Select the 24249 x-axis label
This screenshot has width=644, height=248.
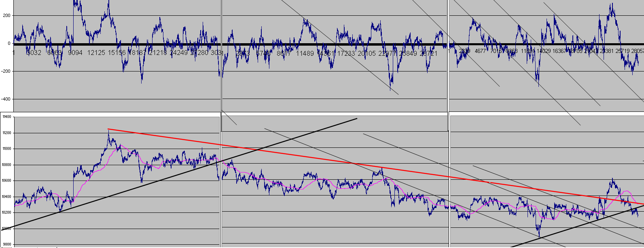click(178, 53)
